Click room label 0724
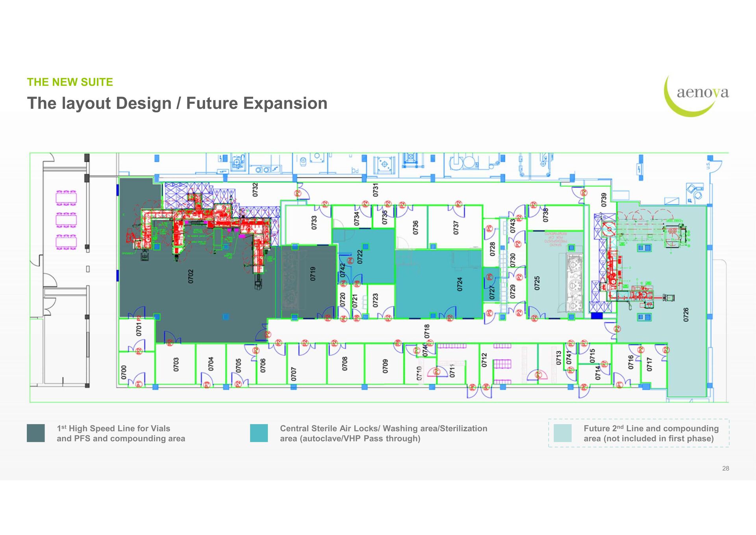The image size is (756, 535). tap(460, 284)
